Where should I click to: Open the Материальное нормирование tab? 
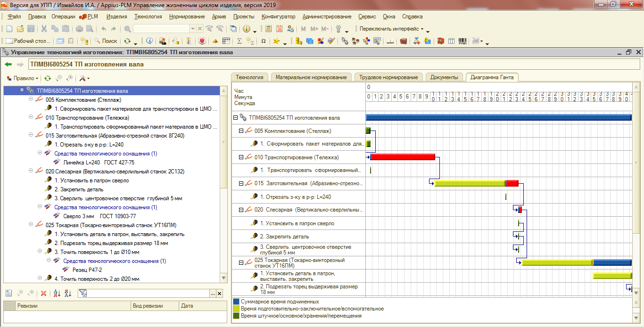(311, 77)
